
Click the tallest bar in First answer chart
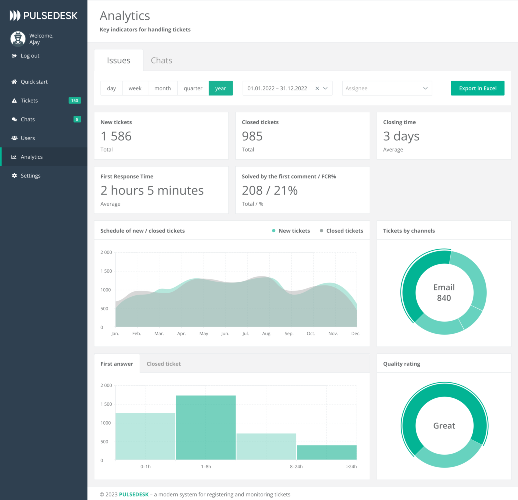click(206, 427)
